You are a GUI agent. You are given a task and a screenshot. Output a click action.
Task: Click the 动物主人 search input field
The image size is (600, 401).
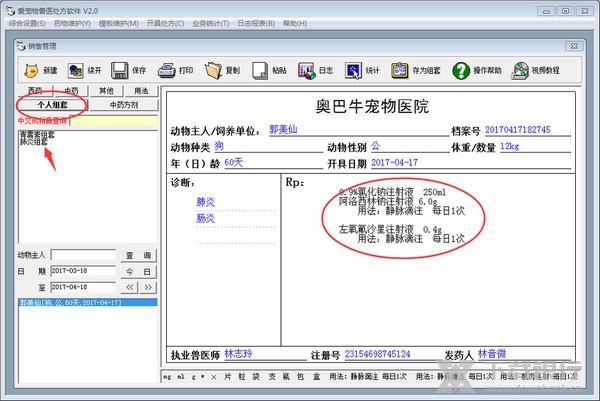(83, 255)
